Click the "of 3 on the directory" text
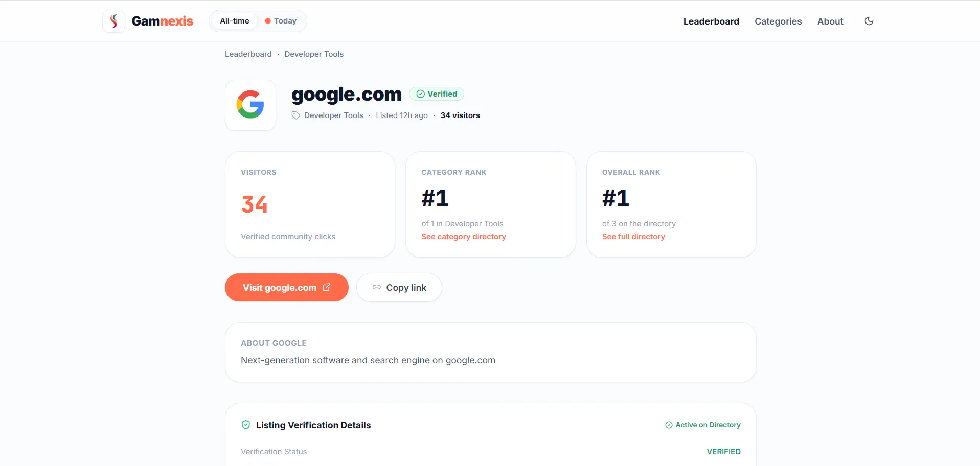980x466 pixels. (639, 224)
